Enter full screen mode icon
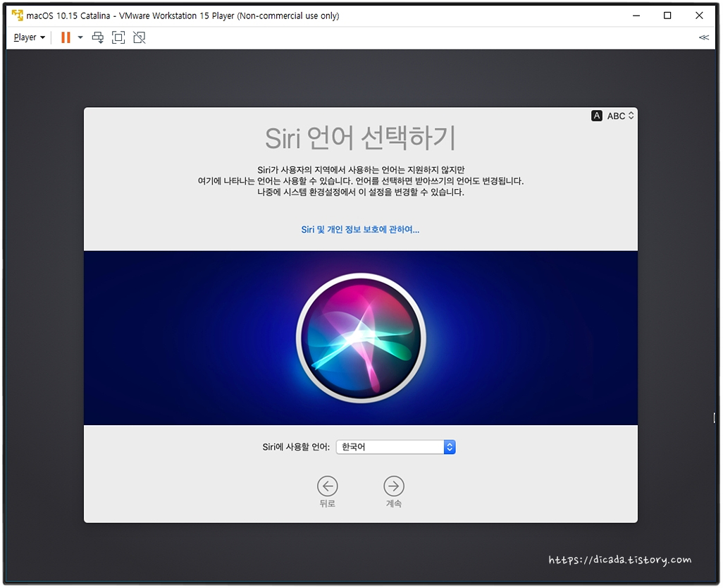The image size is (723, 588). click(x=118, y=37)
